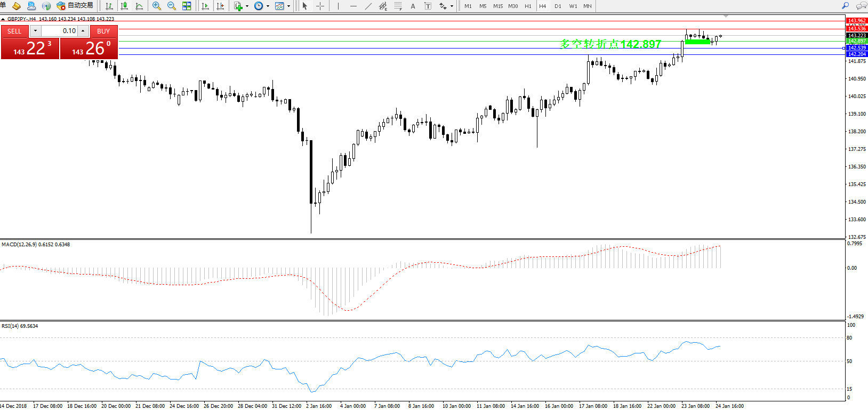Click the SELL button

pyautogui.click(x=14, y=31)
